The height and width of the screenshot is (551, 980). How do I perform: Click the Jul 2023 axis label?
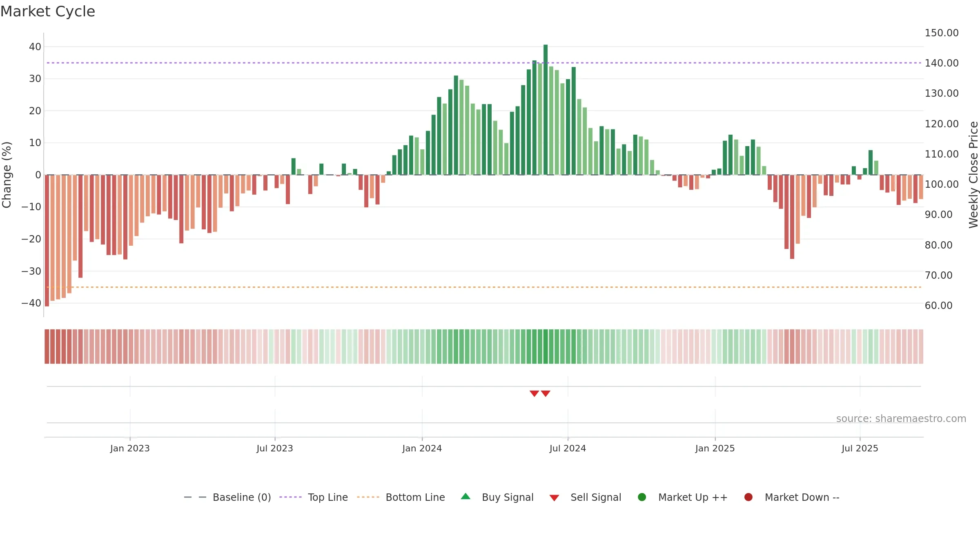[275, 448]
